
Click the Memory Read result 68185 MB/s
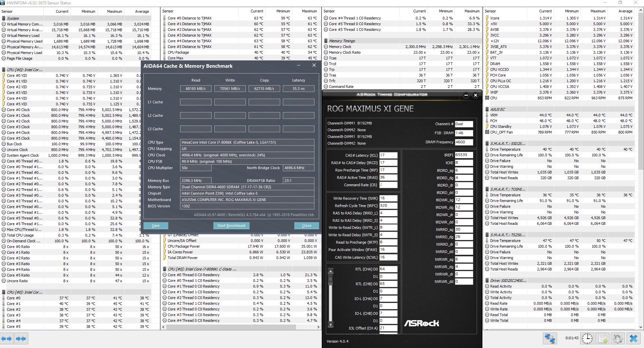[x=196, y=89]
